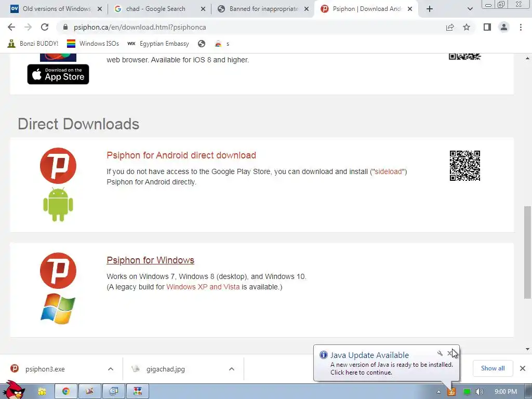
Task: Open the 's' bookmark
Action: [x=222, y=44]
